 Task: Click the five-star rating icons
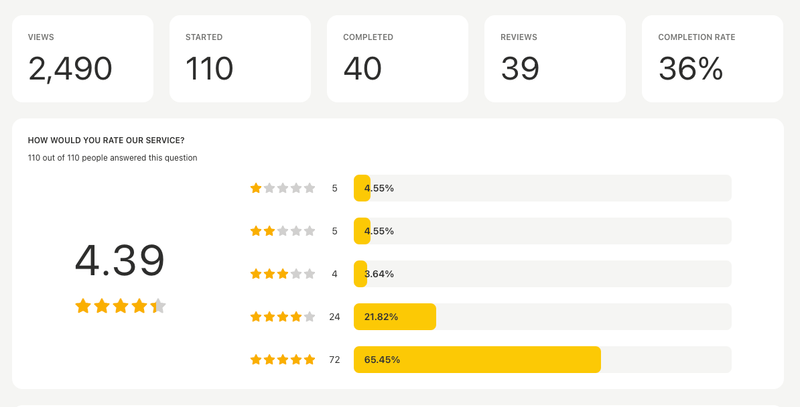(x=282, y=359)
